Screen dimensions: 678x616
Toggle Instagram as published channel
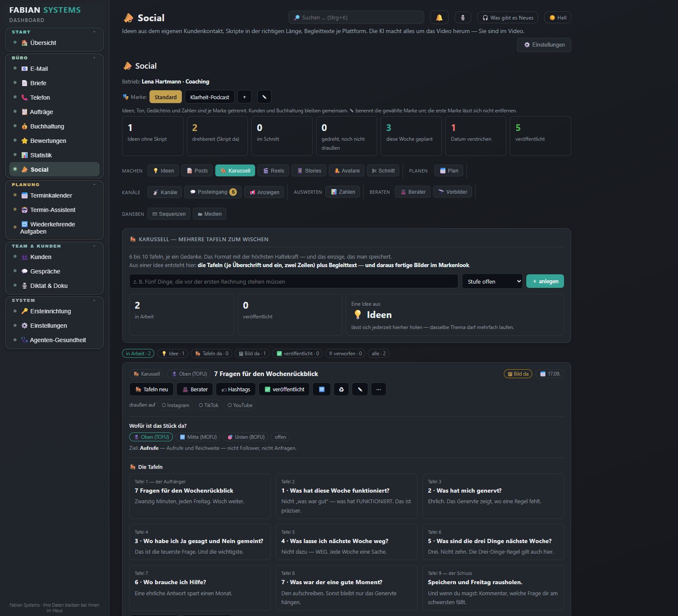[175, 405]
